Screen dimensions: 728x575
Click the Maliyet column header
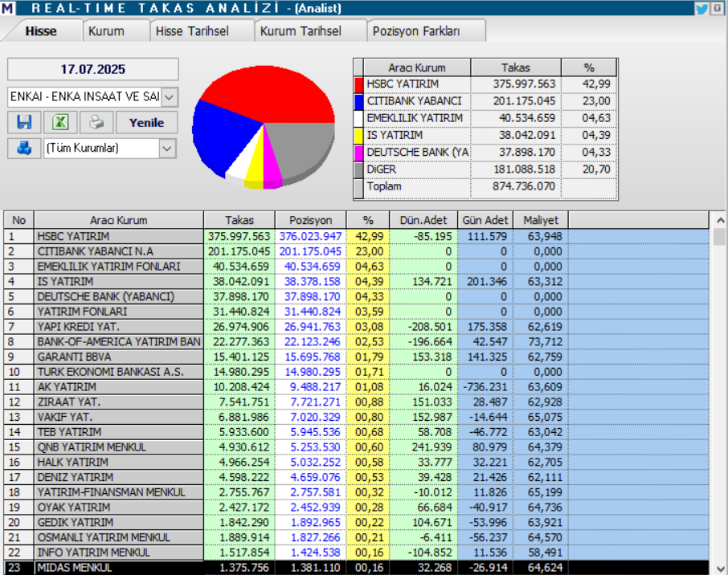[540, 220]
